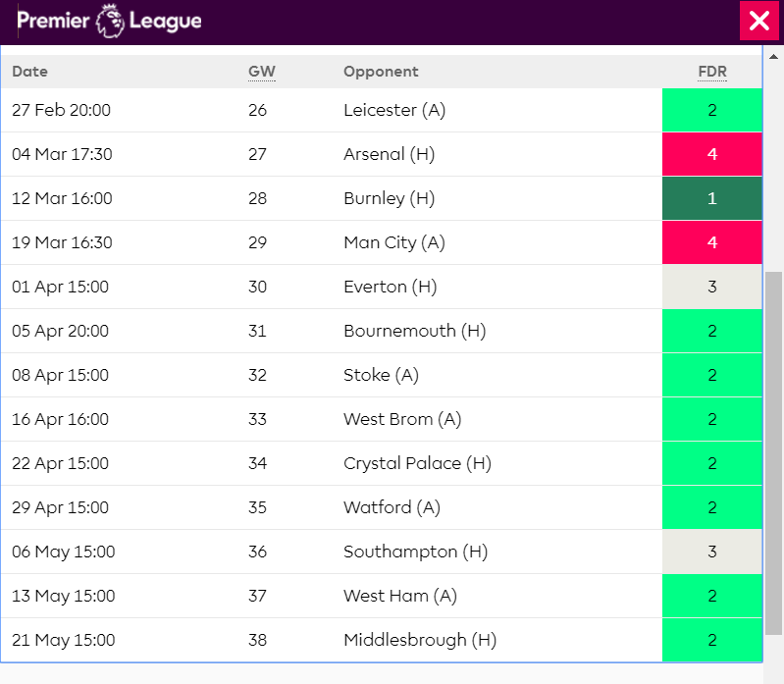Click the red FDR 4 cell for Arsenal
784x684 pixels.
point(712,154)
